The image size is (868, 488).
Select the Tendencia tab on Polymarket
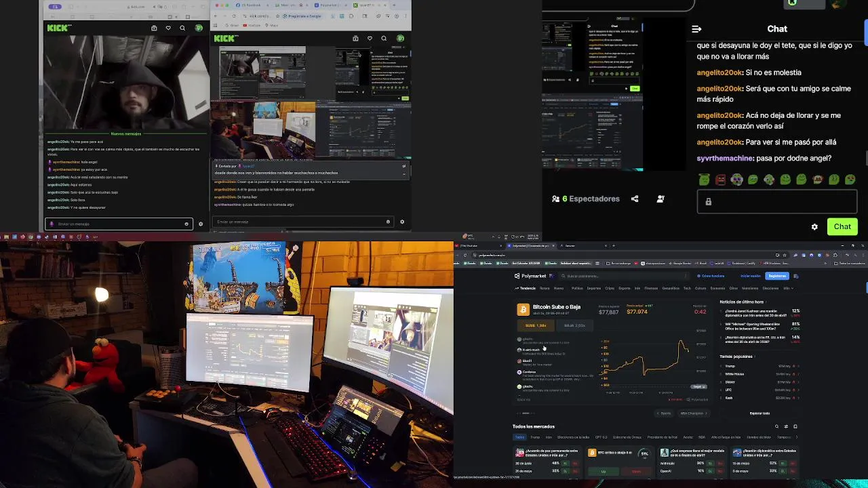[x=526, y=288]
